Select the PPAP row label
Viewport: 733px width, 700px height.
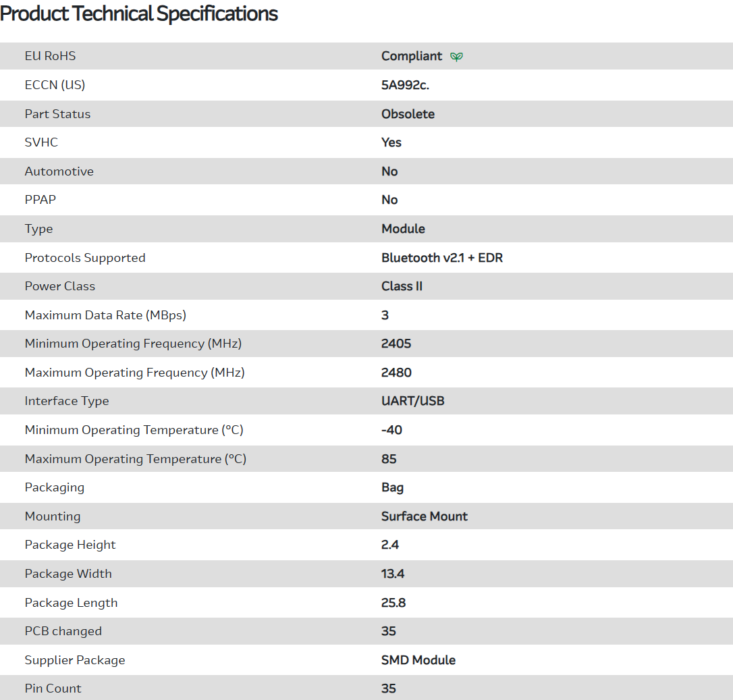coord(41,200)
